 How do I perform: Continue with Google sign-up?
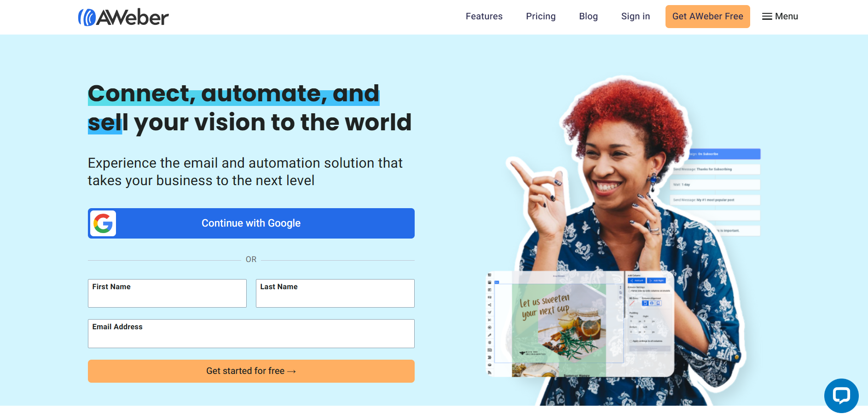251,223
